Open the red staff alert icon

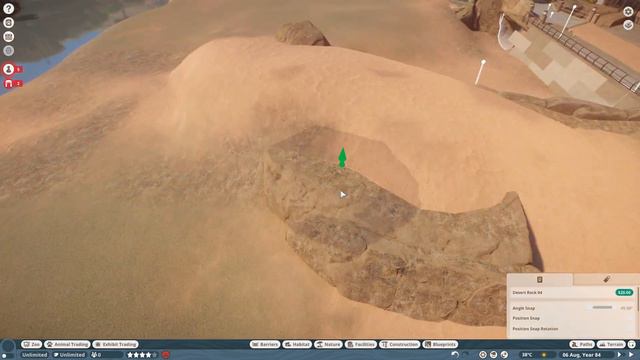(x=9, y=69)
